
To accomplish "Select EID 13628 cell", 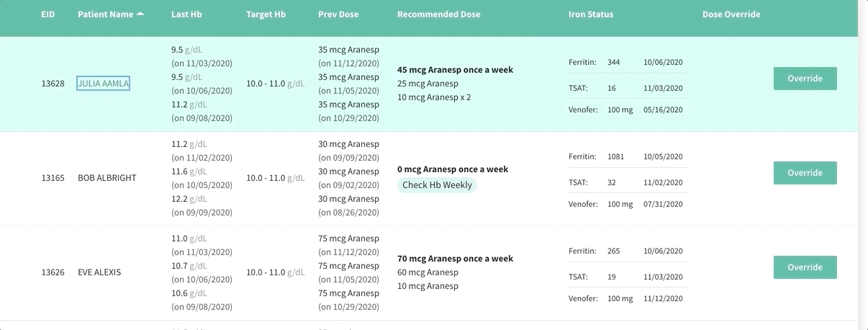I will (x=53, y=84).
